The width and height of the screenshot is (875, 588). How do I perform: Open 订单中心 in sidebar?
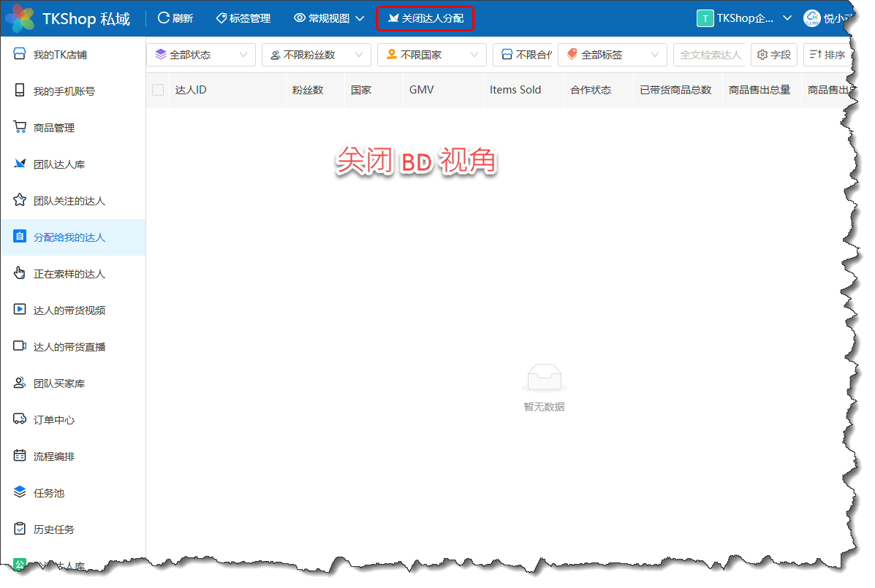pos(72,420)
